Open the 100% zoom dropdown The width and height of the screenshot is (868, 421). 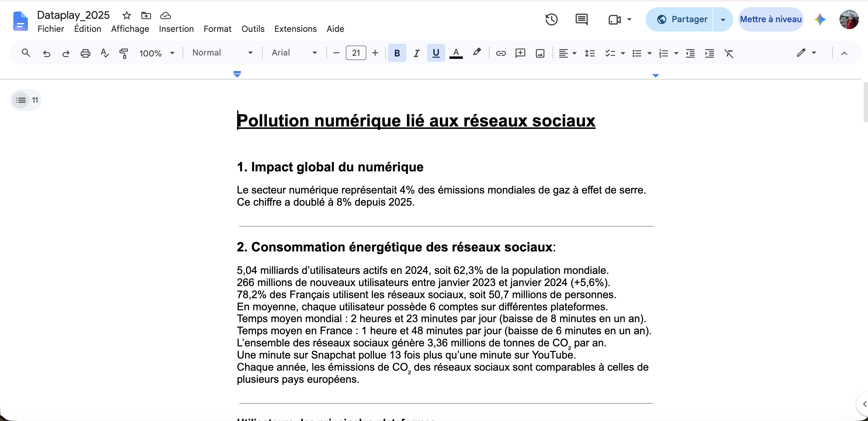tap(157, 53)
